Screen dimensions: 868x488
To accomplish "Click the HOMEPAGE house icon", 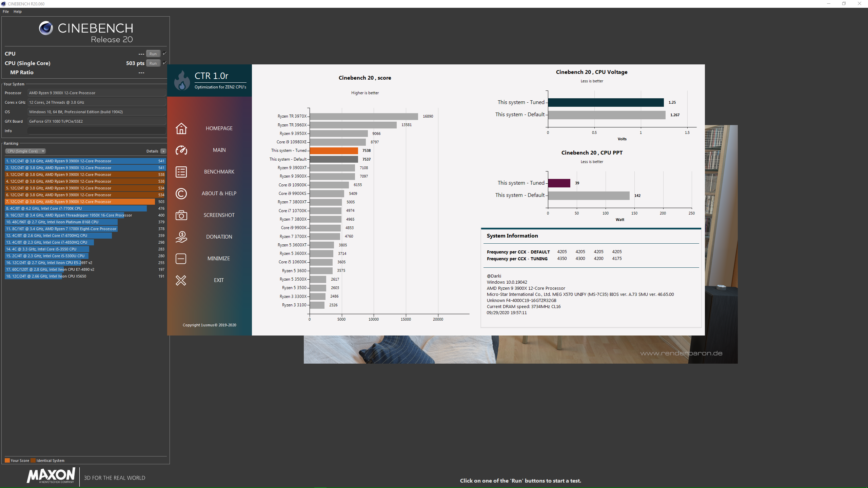I will [x=181, y=128].
